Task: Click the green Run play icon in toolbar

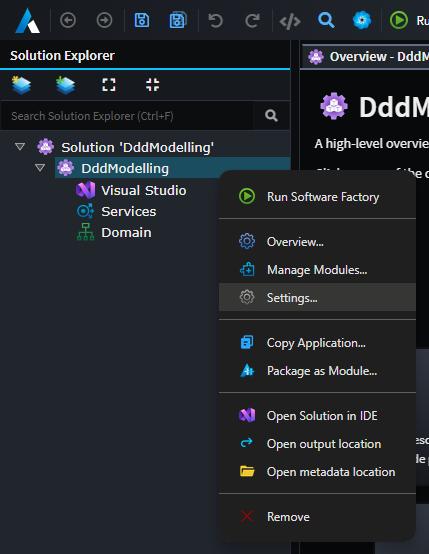Action: tap(399, 20)
